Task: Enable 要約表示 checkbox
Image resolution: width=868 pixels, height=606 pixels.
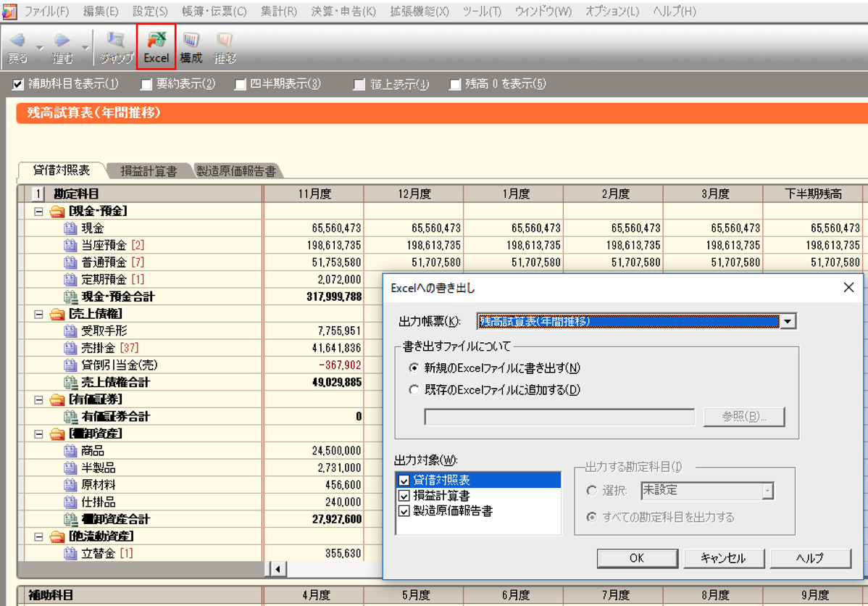Action: point(146,84)
